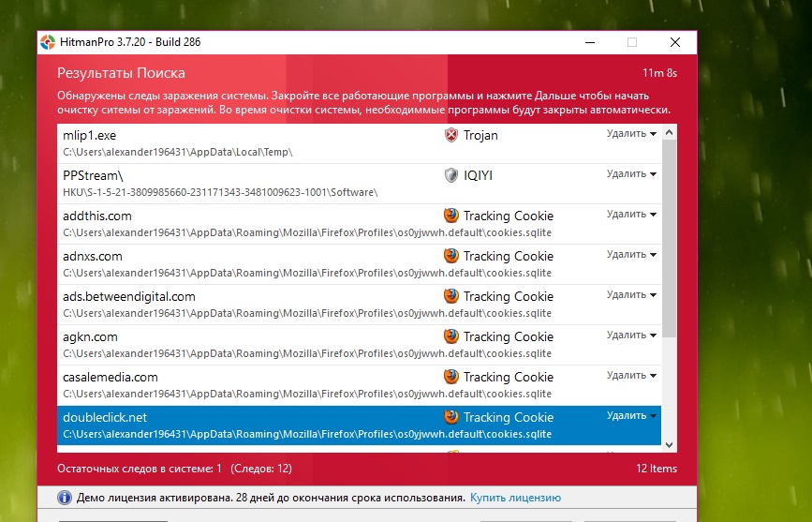
Task: Click the scrollbar up arrow in results list
Action: click(669, 133)
